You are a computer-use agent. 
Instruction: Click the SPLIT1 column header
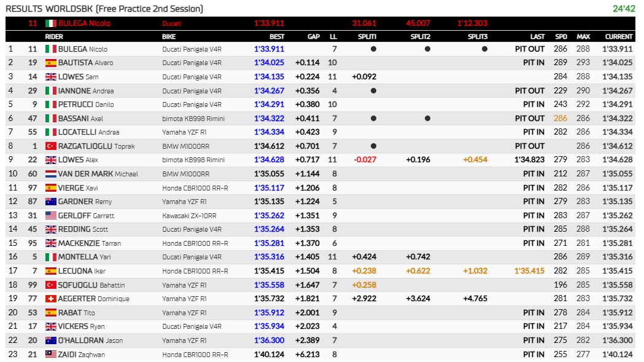coord(367,37)
